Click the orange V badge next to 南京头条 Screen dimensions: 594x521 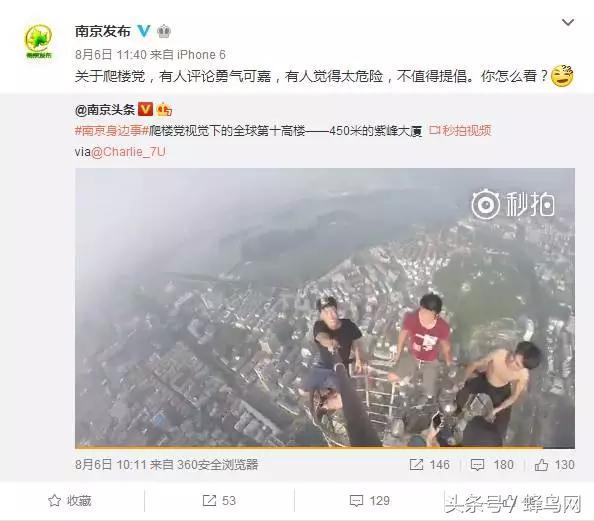pos(145,110)
